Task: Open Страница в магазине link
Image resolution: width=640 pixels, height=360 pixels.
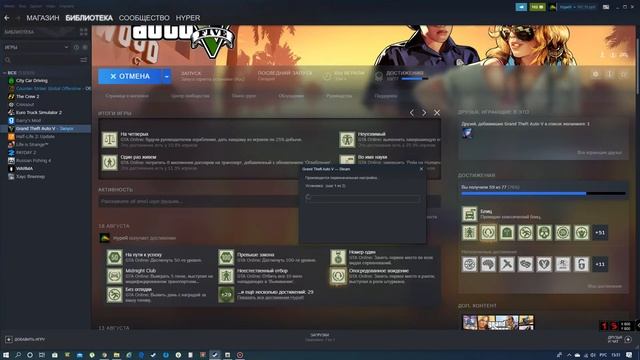Action: coord(127,96)
